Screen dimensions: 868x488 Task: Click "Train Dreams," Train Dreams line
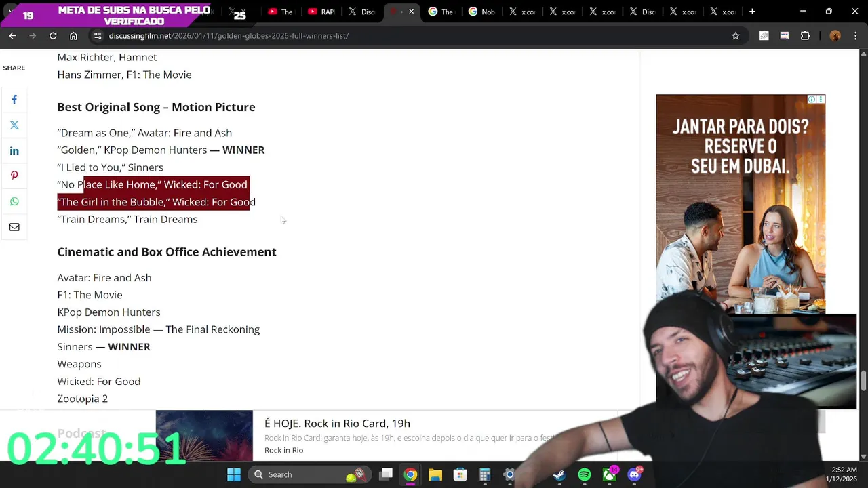click(127, 219)
